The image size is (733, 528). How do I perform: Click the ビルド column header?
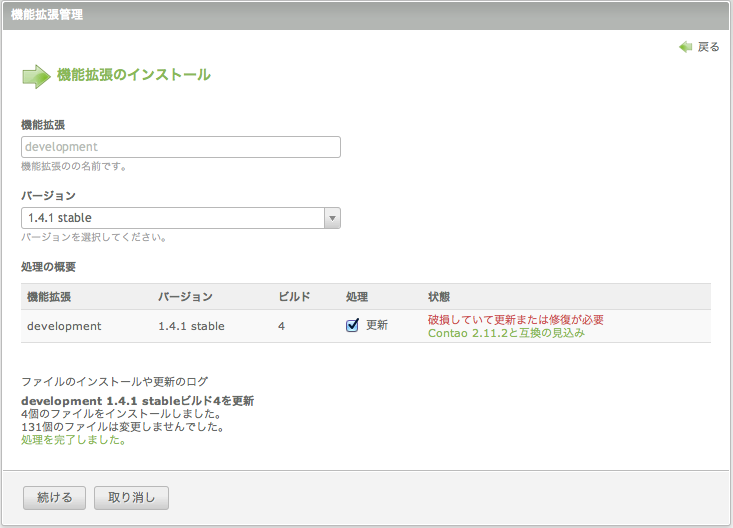click(295, 297)
